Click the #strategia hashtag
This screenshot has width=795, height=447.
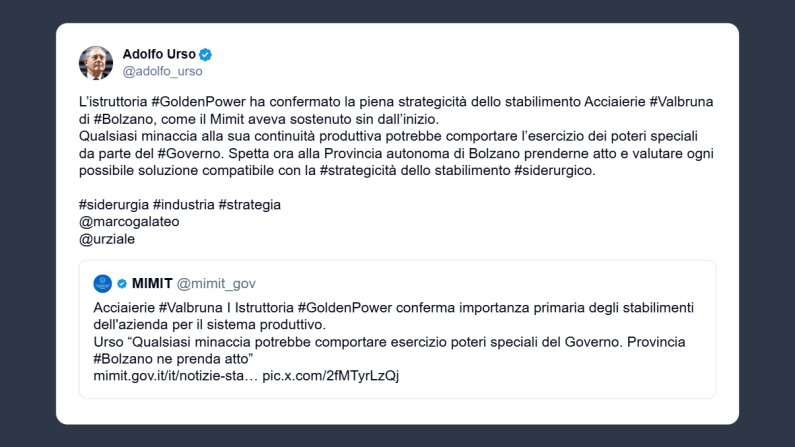pos(249,204)
